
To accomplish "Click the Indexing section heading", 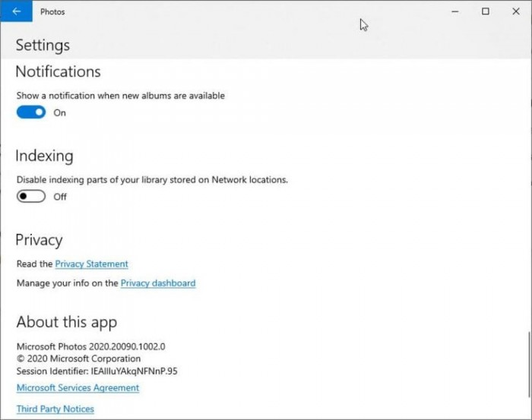I will pos(44,156).
